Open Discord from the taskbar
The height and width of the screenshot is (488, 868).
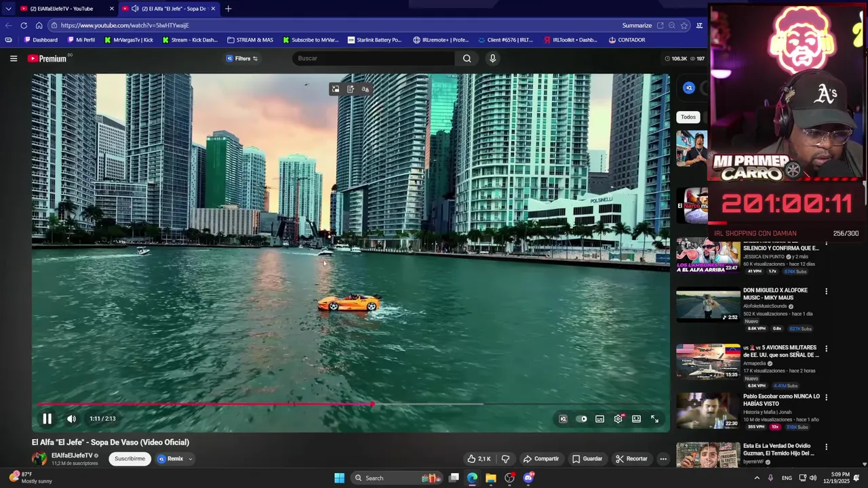pyautogui.click(x=528, y=478)
